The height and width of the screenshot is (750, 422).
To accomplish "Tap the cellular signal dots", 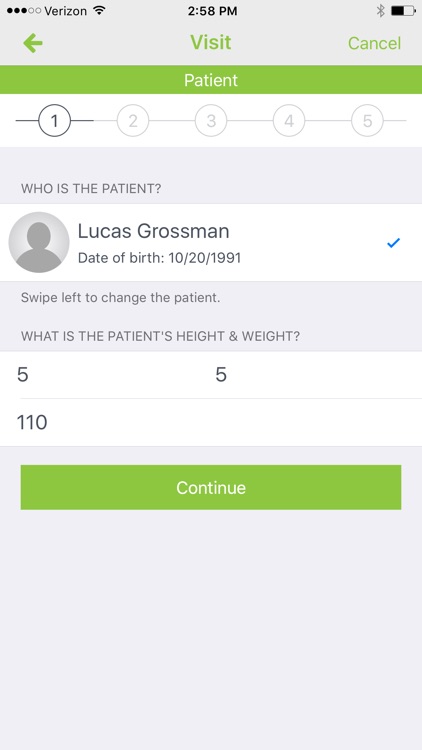I will click(24, 11).
